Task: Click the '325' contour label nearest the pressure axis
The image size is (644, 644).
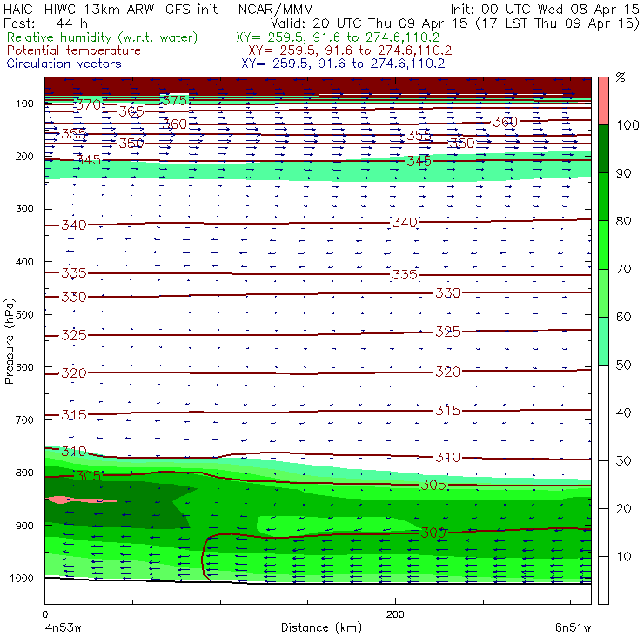Action: [x=74, y=335]
